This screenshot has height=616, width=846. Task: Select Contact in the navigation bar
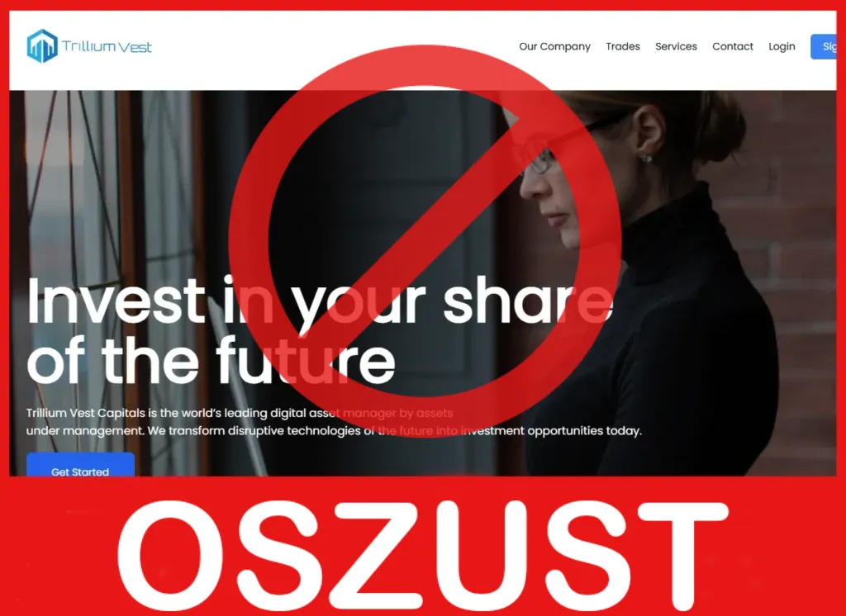click(733, 46)
